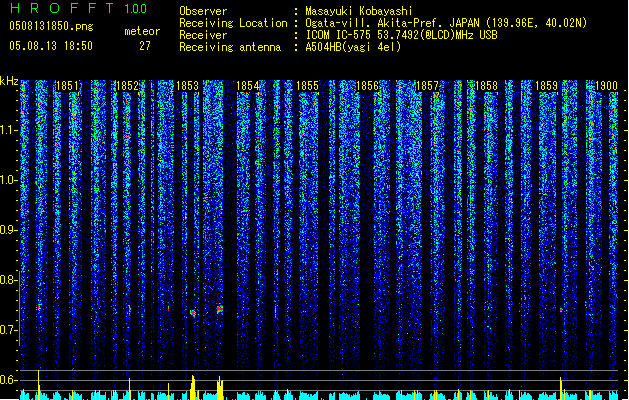Click the meteor count value 27
Viewport: 629px width, 400px height.
145,46
